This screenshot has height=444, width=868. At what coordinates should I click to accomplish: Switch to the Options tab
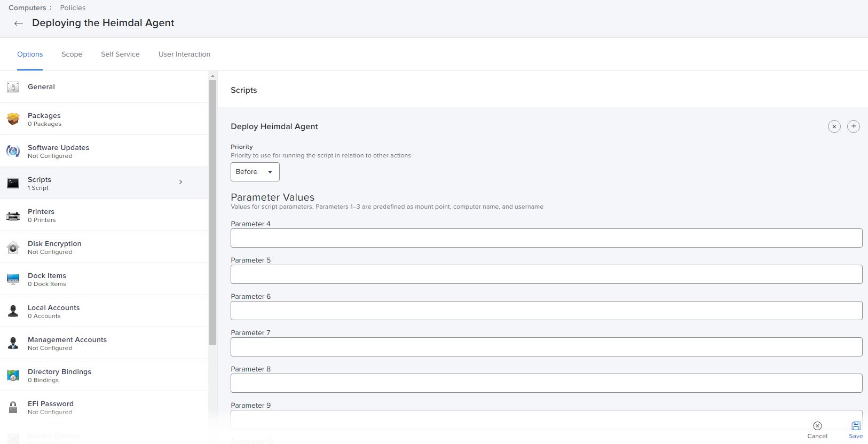coord(30,54)
